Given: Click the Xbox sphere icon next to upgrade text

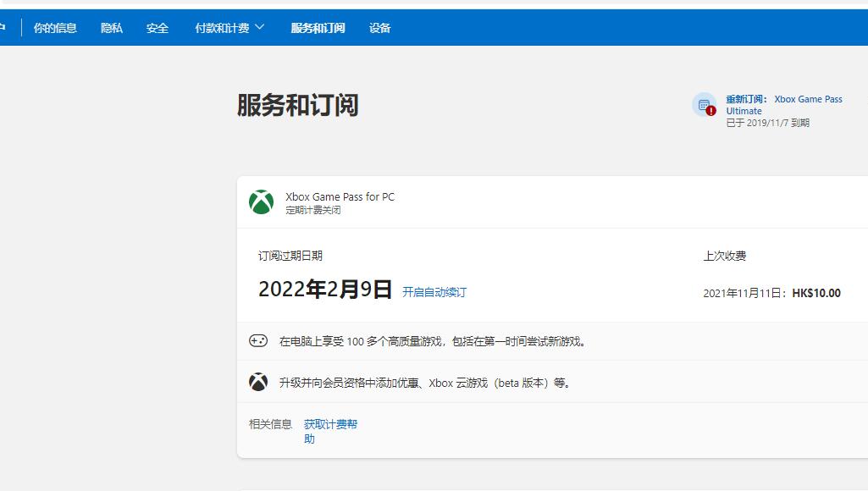Looking at the screenshot, I should pos(260,382).
